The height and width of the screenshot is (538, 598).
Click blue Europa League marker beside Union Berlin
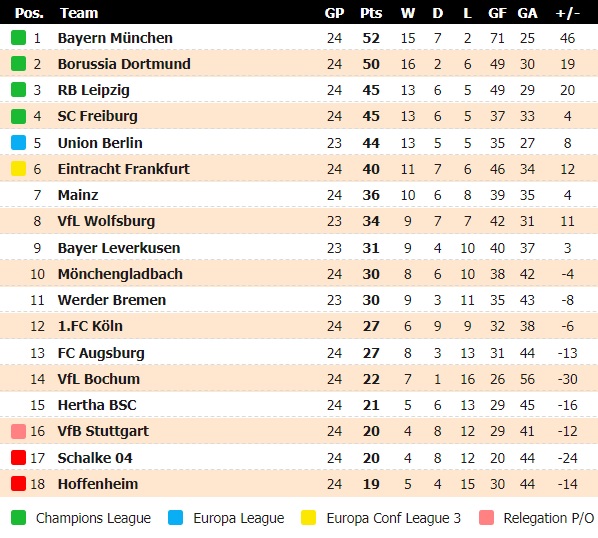click(x=18, y=143)
